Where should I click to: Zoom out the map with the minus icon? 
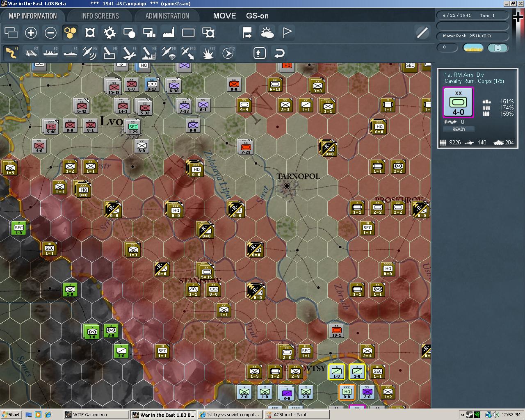pos(50,33)
